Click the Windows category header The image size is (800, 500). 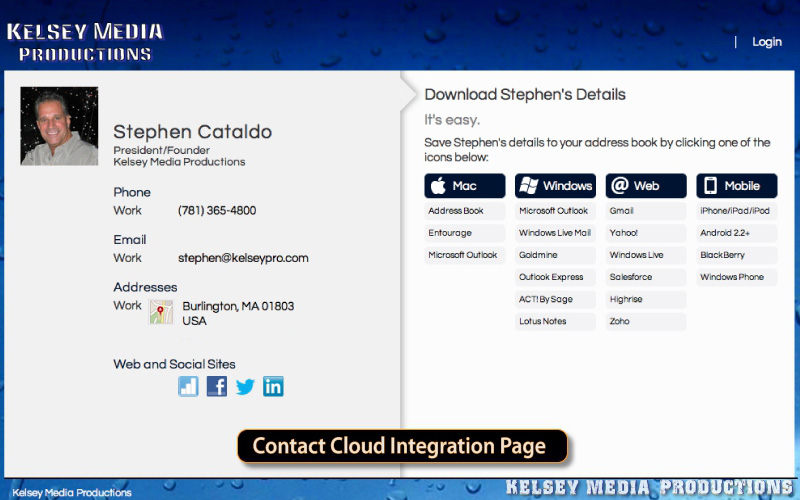pos(555,186)
